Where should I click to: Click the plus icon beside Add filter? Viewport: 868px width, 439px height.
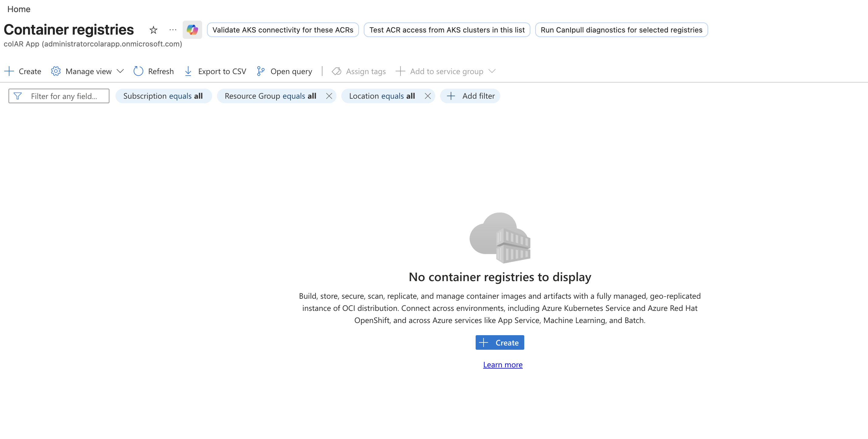[x=451, y=96]
